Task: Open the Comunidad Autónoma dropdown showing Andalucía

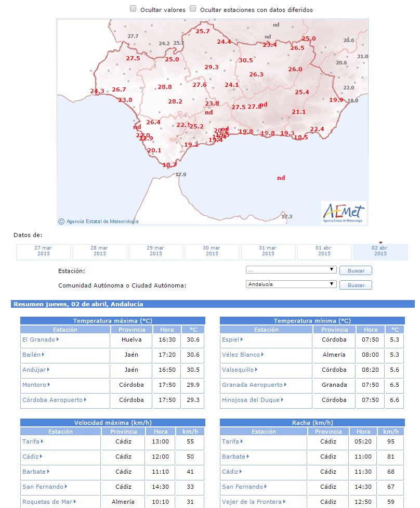Action: [x=291, y=284]
